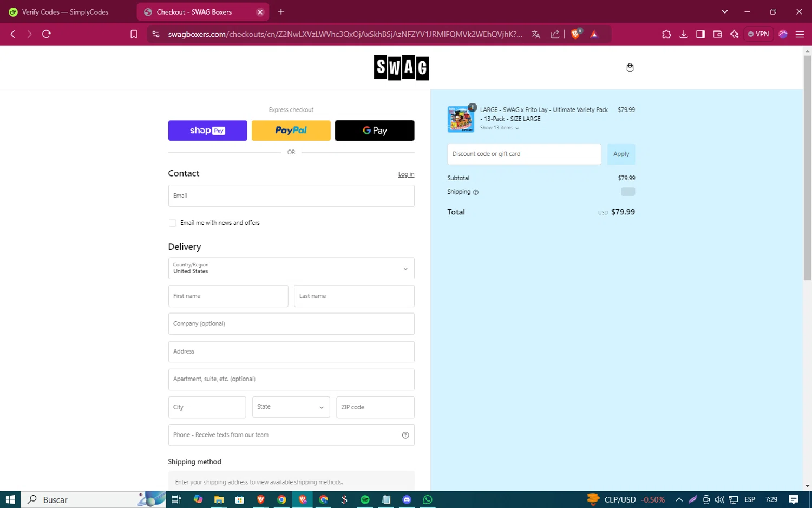Reload the checkout page
This screenshot has height=508, width=812.
coord(47,34)
